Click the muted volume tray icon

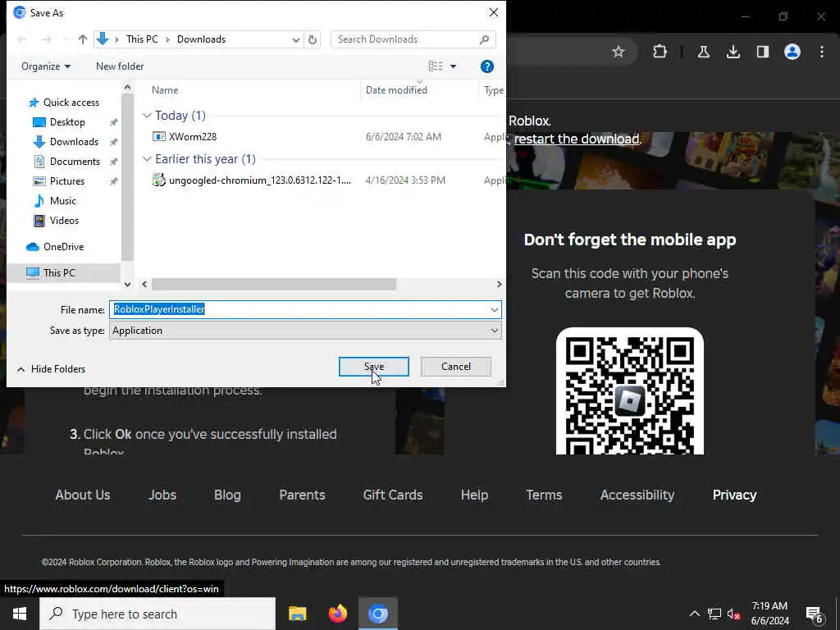point(733,614)
